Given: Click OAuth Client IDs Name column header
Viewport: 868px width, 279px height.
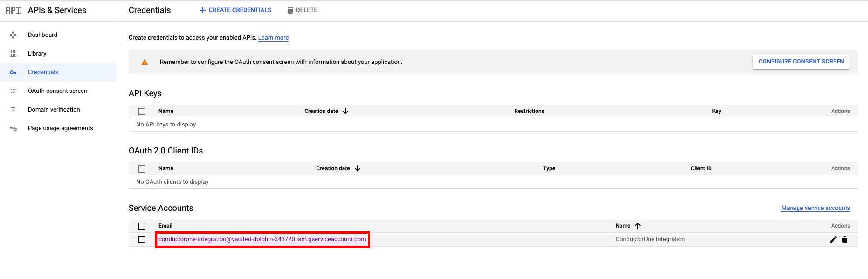Looking at the screenshot, I should pos(166,168).
